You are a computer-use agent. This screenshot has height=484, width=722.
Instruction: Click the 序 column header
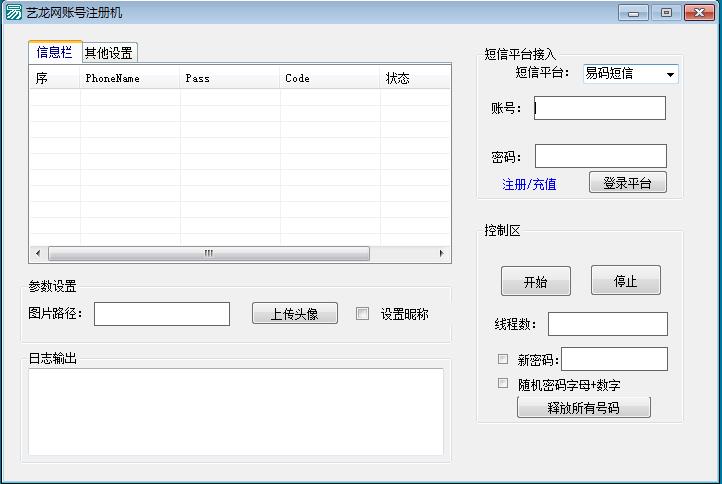click(x=55, y=78)
